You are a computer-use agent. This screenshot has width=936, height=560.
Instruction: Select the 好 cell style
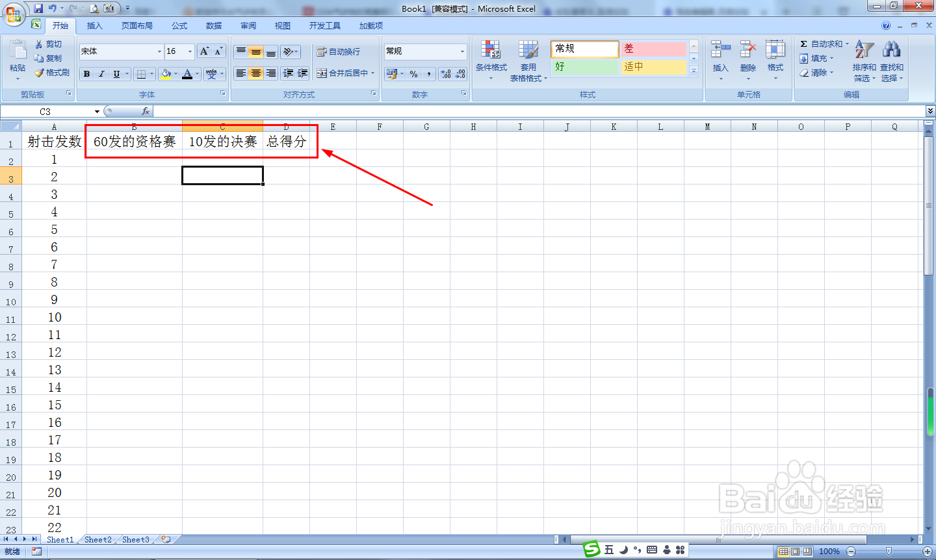click(x=584, y=67)
